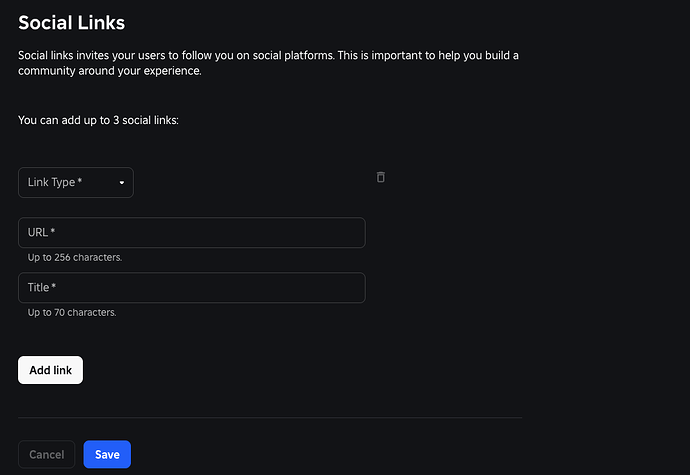The height and width of the screenshot is (475, 690).
Task: Click the social links description paragraph
Action: [x=268, y=63]
